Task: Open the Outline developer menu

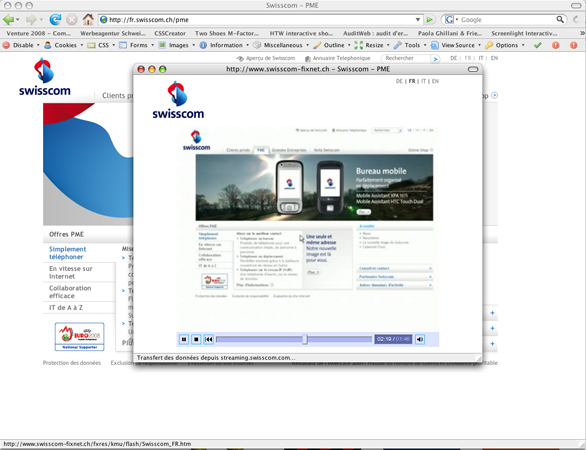Action: pos(331,45)
